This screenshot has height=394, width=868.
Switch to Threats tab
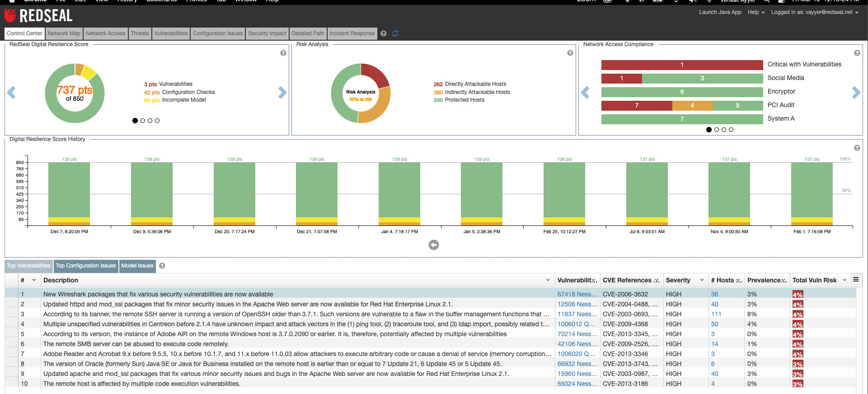(140, 33)
